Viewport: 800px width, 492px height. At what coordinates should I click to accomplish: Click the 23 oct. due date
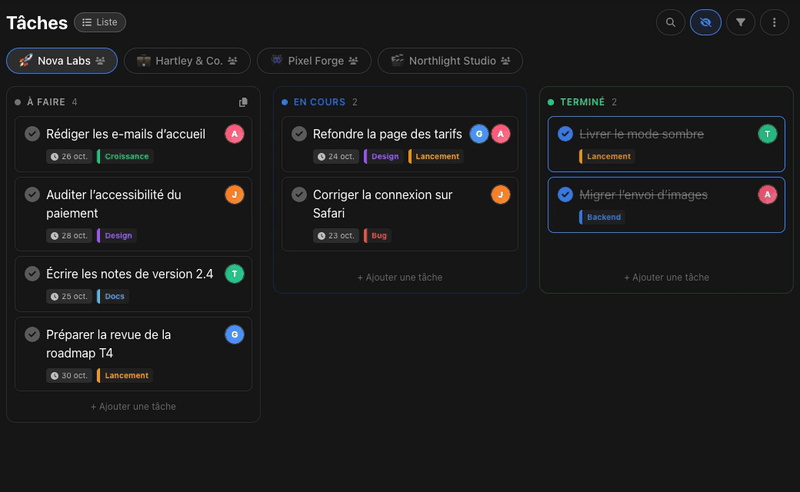pyautogui.click(x=336, y=235)
